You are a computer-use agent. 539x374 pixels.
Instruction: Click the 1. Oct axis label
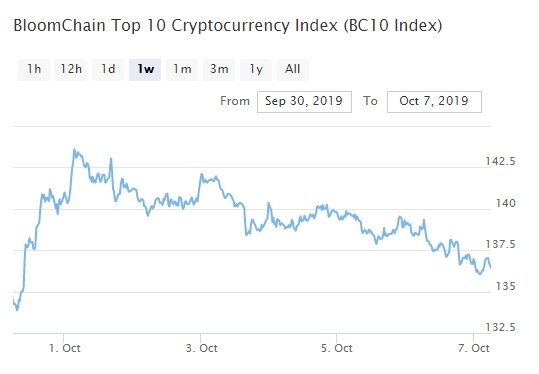[x=65, y=348]
